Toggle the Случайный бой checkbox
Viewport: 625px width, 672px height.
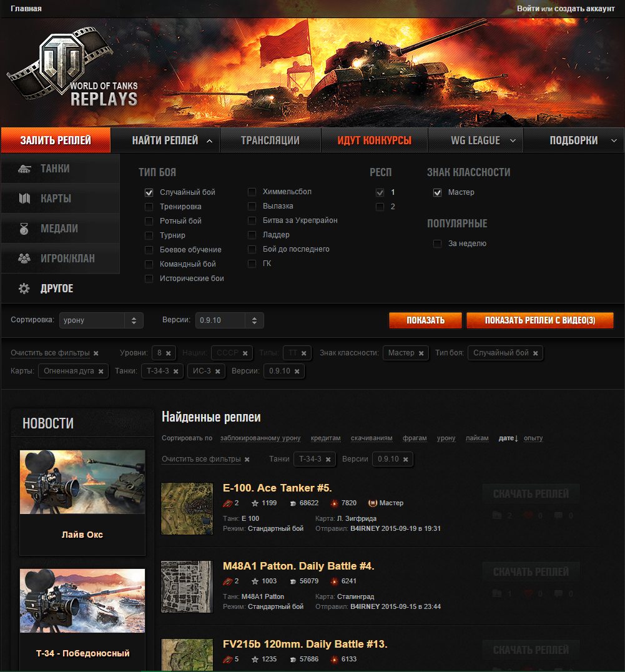click(x=149, y=192)
